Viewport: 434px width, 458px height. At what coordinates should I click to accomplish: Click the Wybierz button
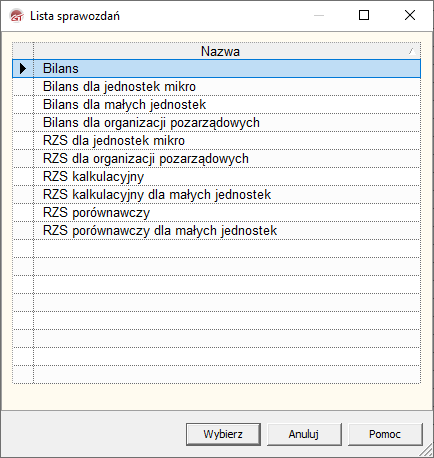[223, 434]
